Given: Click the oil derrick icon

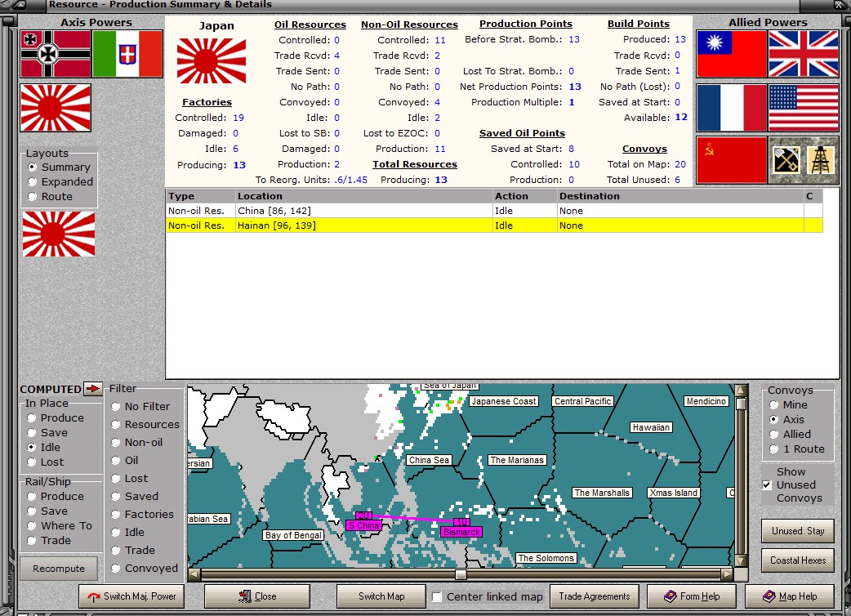Looking at the screenshot, I should click(x=820, y=160).
